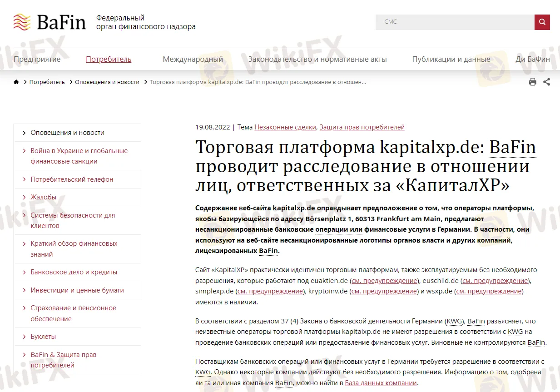Expand Жалобы sidebar chevron
Image resolution: width=560 pixels, height=392 pixels.
(x=24, y=197)
